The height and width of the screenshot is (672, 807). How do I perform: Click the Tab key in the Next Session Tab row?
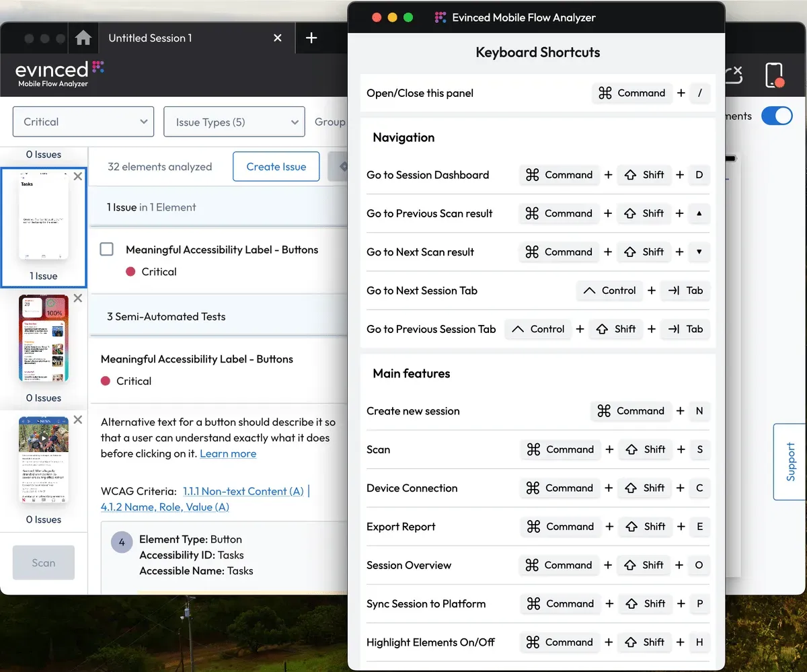pos(685,291)
